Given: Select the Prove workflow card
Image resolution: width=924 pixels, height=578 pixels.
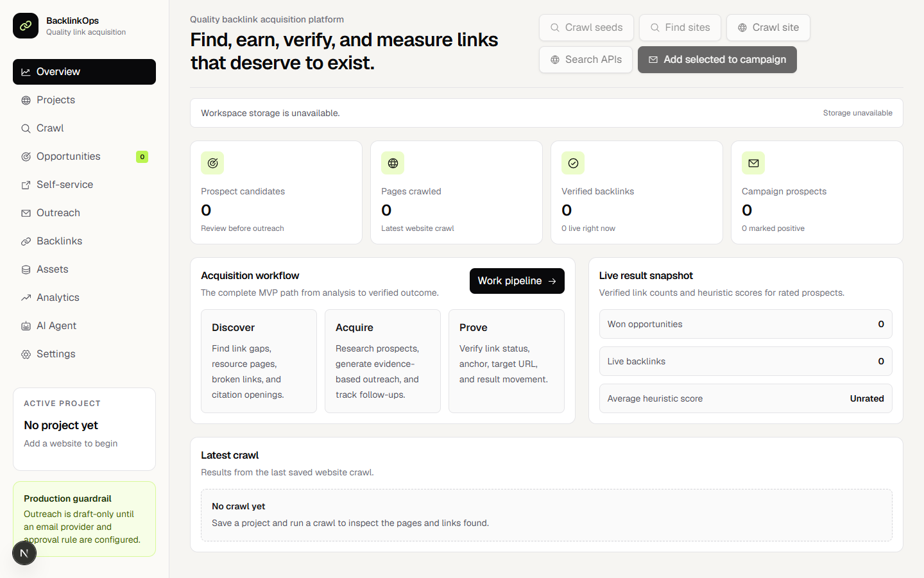Looking at the screenshot, I should (506, 361).
